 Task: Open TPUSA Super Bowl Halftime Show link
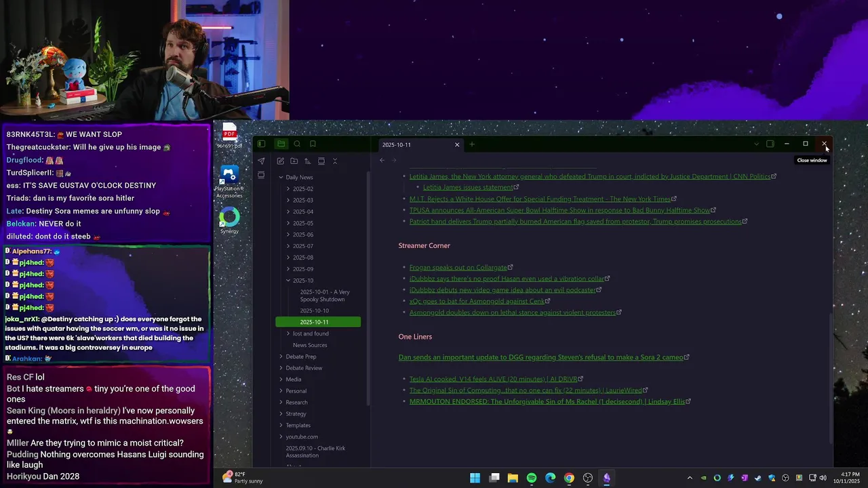pyautogui.click(x=559, y=210)
